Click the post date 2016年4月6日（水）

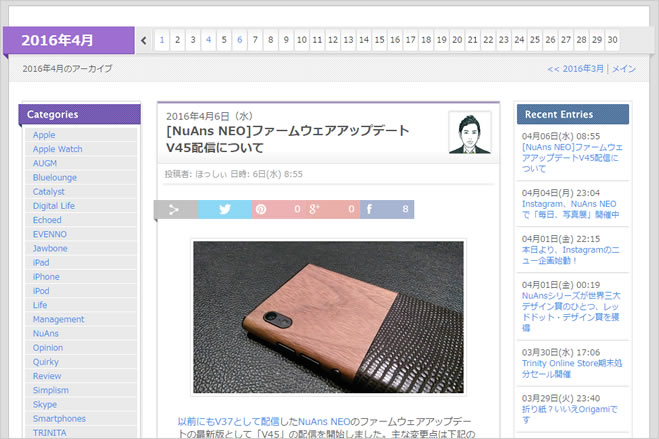(209, 116)
